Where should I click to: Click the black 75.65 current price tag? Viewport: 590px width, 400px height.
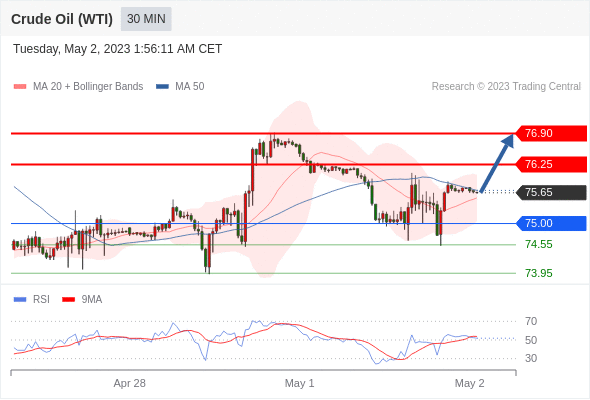pyautogui.click(x=551, y=192)
